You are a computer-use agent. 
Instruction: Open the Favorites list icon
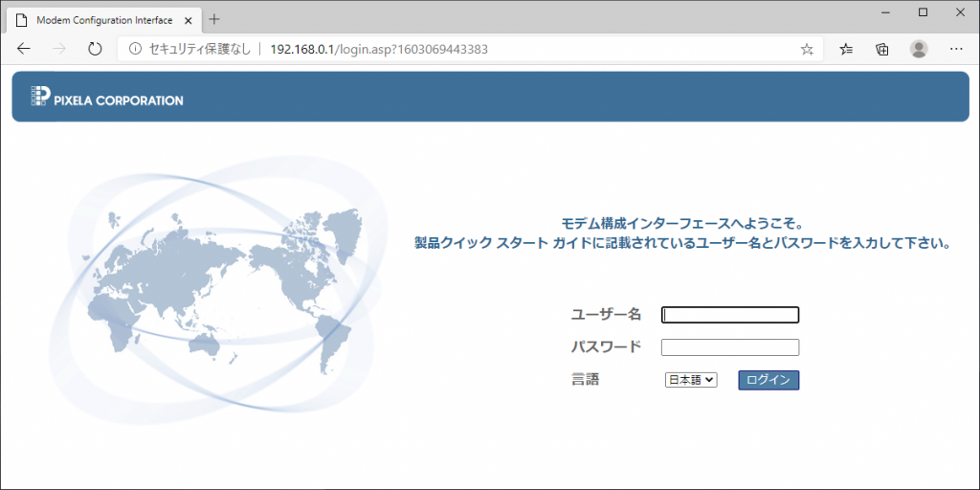click(x=847, y=49)
